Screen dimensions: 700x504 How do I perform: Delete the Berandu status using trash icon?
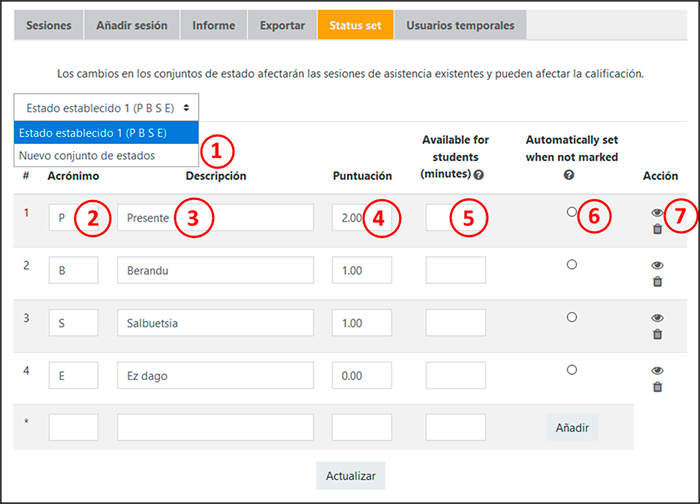657,281
